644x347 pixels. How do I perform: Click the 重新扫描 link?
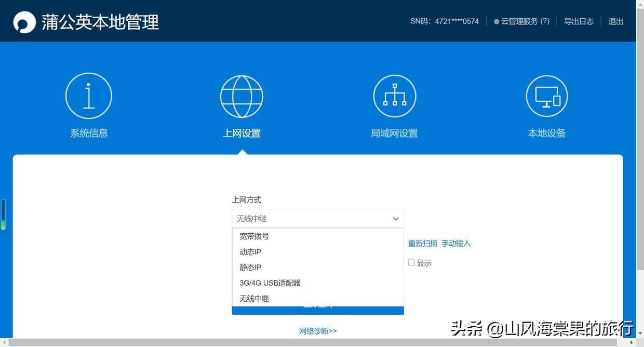(x=423, y=243)
